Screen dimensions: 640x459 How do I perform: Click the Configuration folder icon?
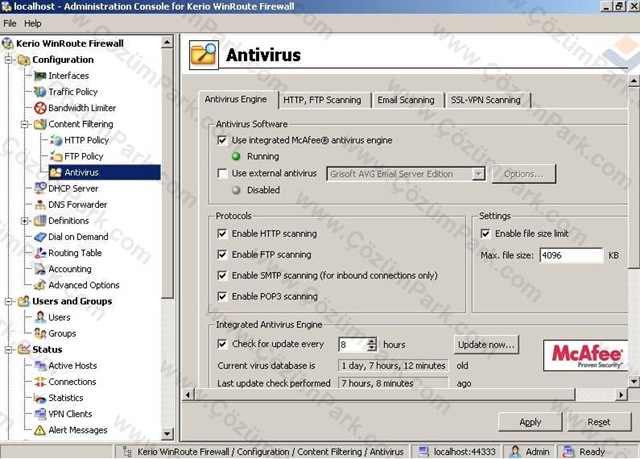click(24, 60)
